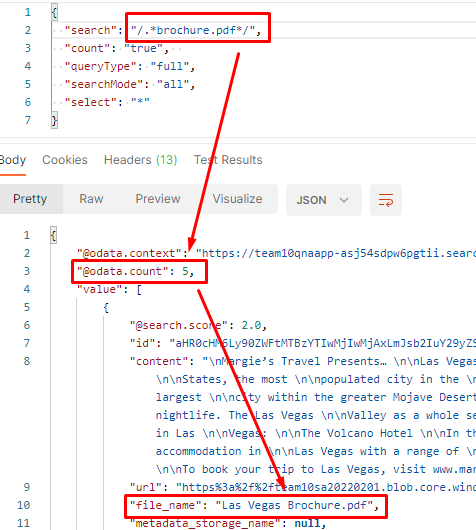Click the "all" value in request body
476x530 pixels.
(173, 84)
